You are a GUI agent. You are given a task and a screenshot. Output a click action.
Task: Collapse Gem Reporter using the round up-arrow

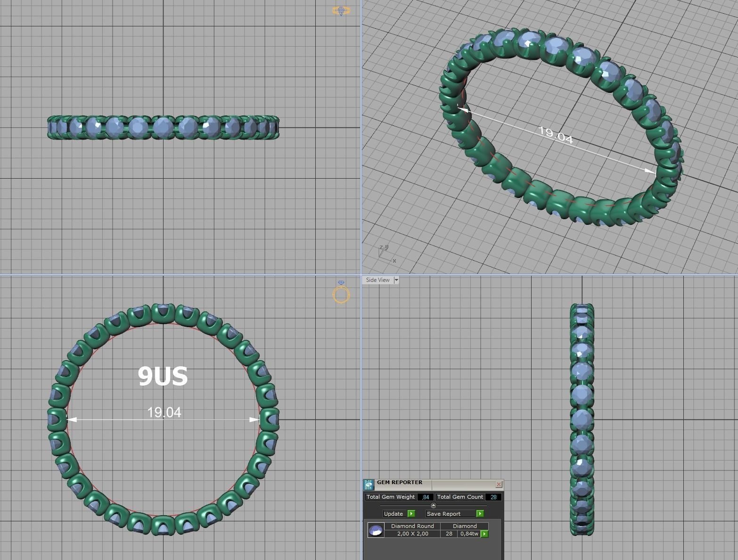click(x=434, y=505)
